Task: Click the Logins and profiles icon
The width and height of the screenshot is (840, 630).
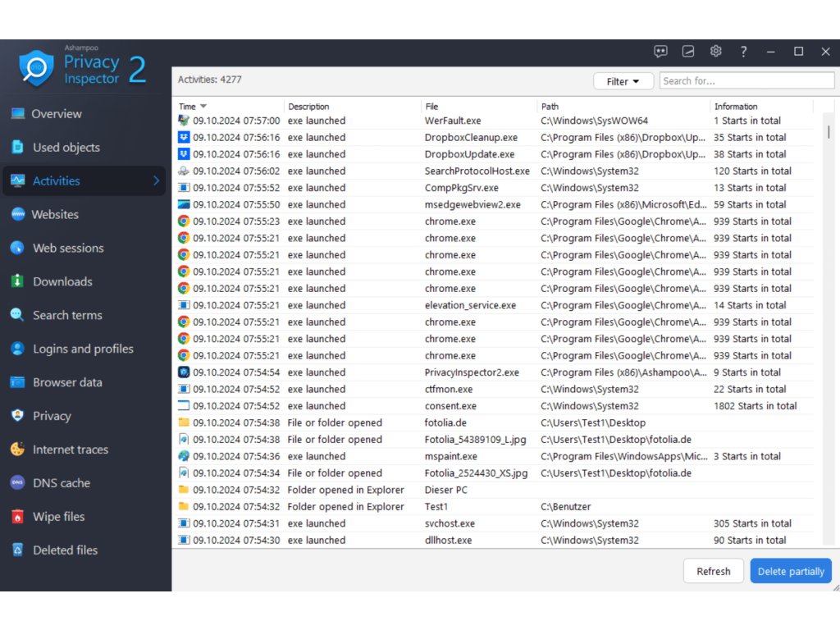Action: [x=18, y=349]
